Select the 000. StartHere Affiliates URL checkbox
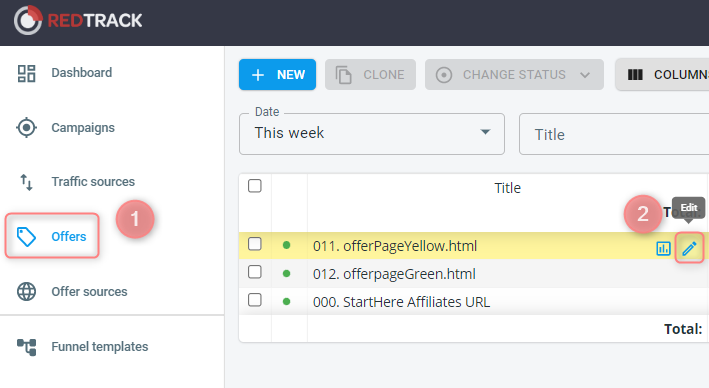The image size is (709, 388). point(255,300)
